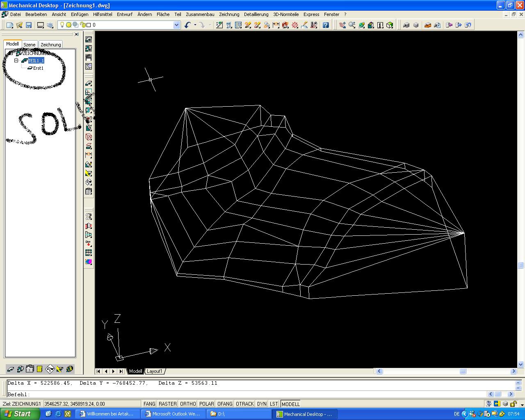Open the blue question mark Help icon
This screenshot has height=420, width=525.
click(326, 25)
